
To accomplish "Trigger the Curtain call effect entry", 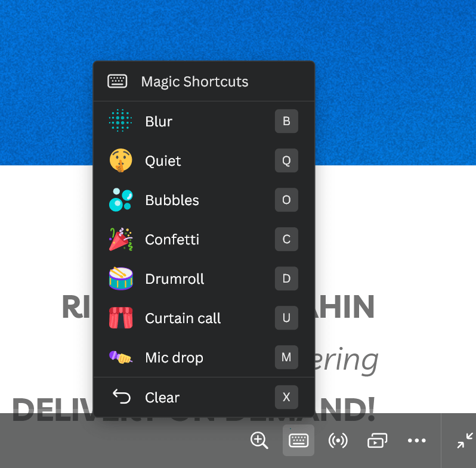I will coord(203,318).
